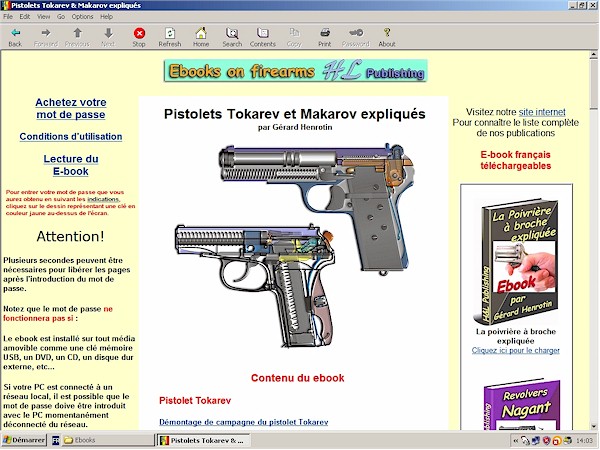Click 'E-book français téléchargeables' heading

point(515,160)
